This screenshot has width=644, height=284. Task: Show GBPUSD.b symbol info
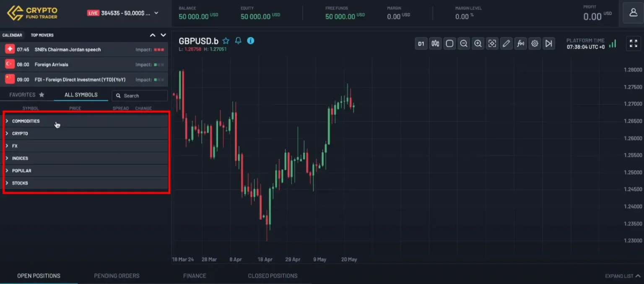(x=251, y=41)
